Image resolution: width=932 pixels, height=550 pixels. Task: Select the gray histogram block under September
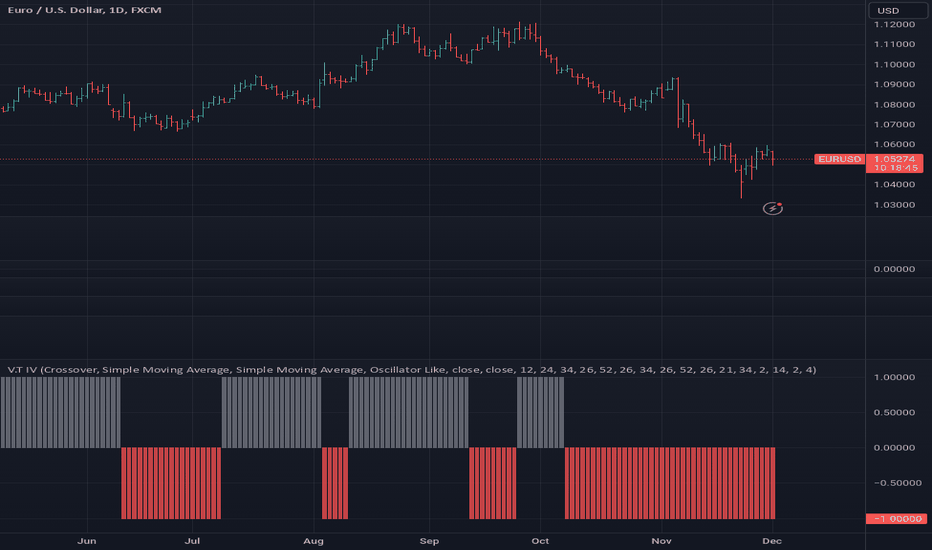[x=408, y=413]
